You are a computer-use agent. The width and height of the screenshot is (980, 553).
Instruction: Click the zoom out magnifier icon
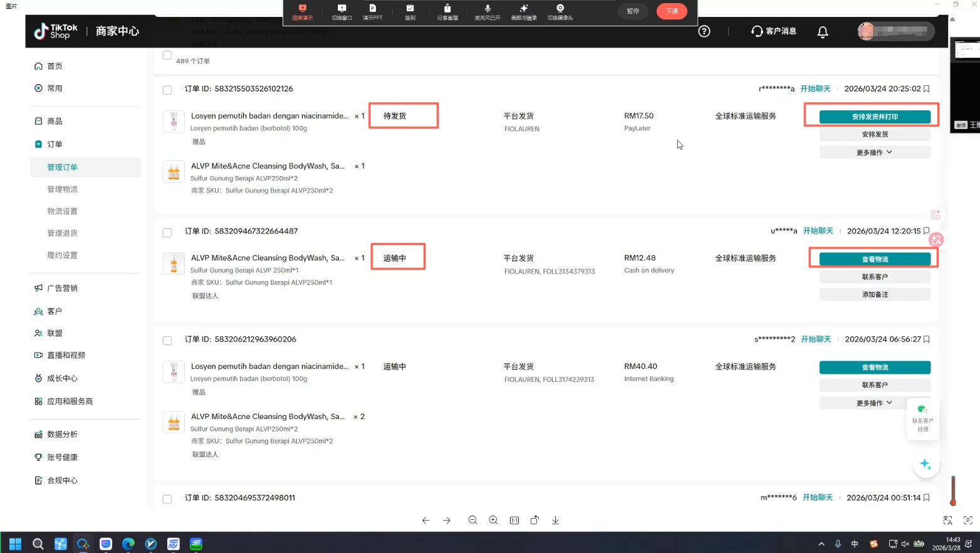click(x=472, y=520)
